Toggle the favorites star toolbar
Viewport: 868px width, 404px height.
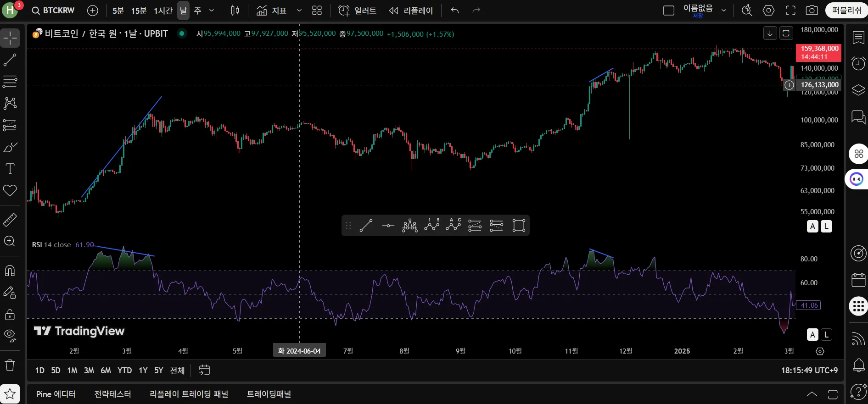(x=10, y=393)
